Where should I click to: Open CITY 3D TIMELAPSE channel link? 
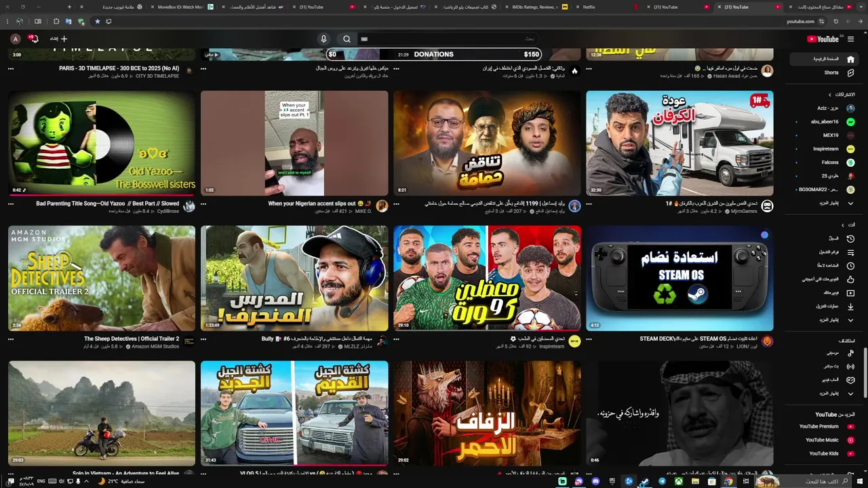point(157,76)
